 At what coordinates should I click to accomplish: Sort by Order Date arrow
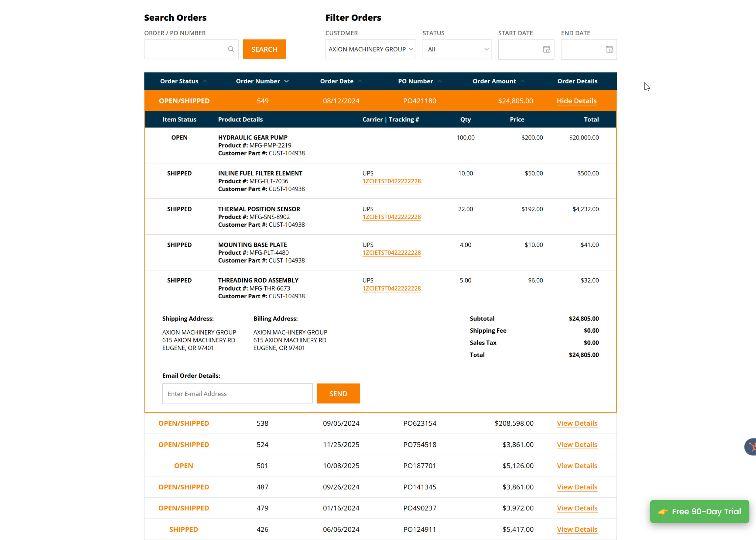click(360, 81)
